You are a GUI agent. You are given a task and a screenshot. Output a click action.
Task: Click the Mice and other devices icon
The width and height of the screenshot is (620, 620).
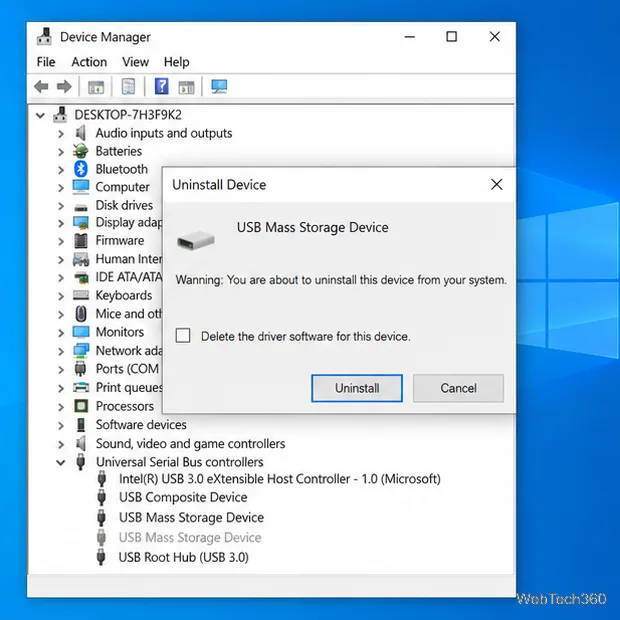tap(81, 314)
